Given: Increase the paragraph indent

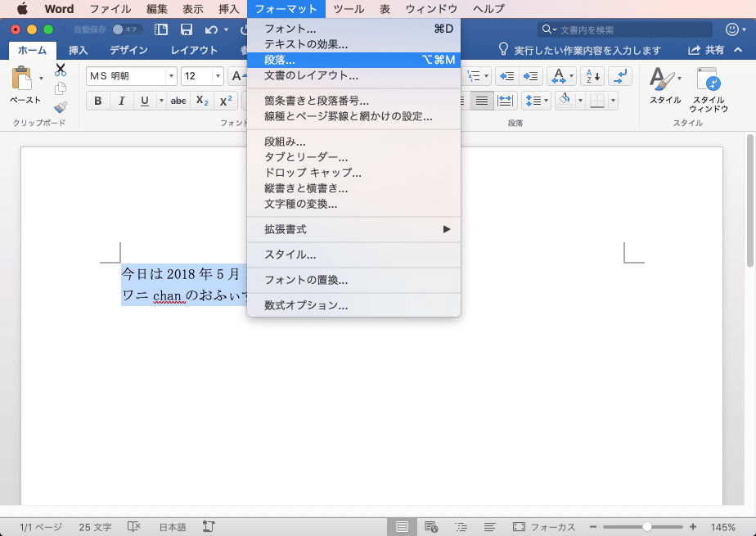Looking at the screenshot, I should (x=530, y=76).
